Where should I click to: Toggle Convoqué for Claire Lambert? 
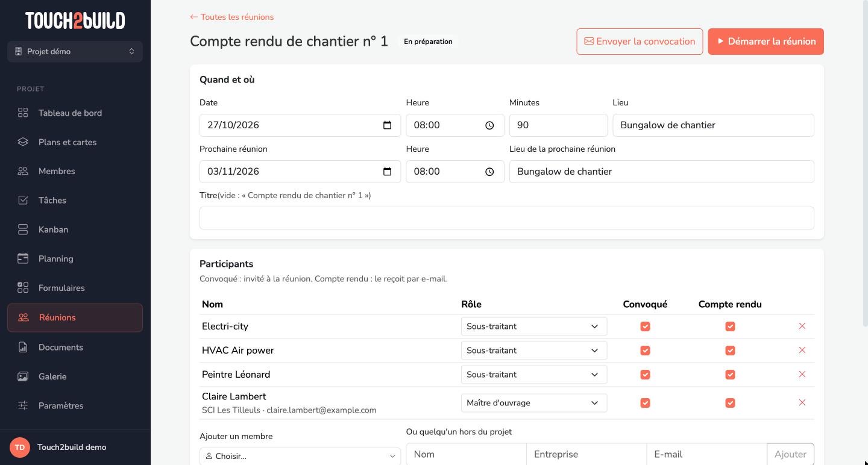pos(645,403)
